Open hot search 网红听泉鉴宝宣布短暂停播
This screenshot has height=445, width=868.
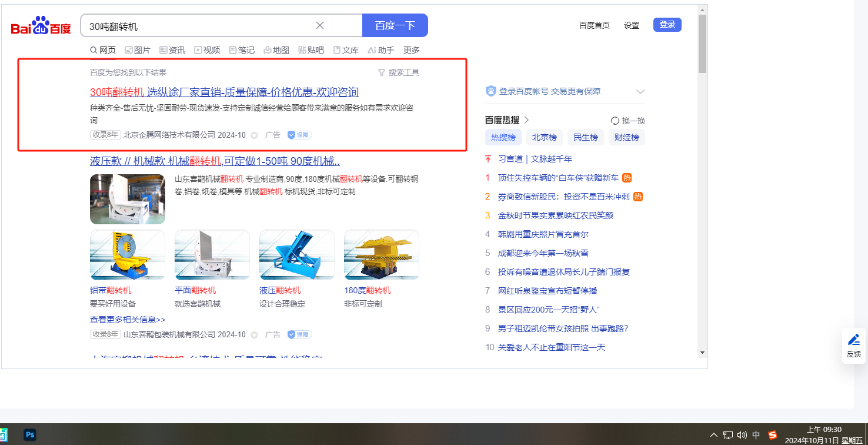click(548, 291)
